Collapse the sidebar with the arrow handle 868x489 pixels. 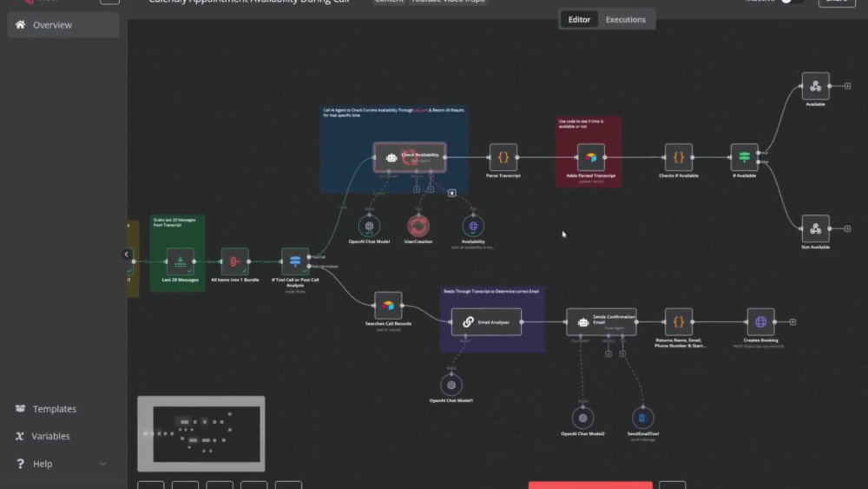(x=126, y=254)
